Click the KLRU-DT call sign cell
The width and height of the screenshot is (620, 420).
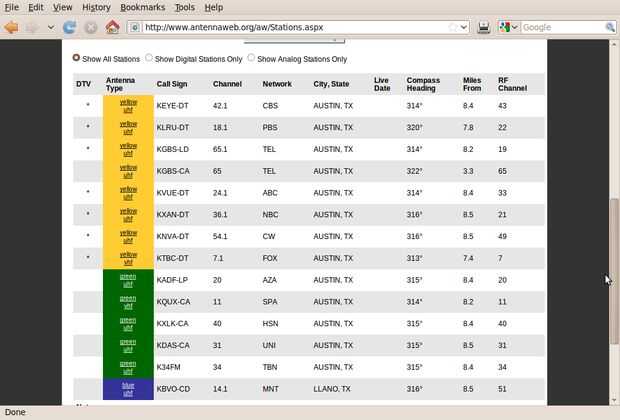click(x=173, y=128)
